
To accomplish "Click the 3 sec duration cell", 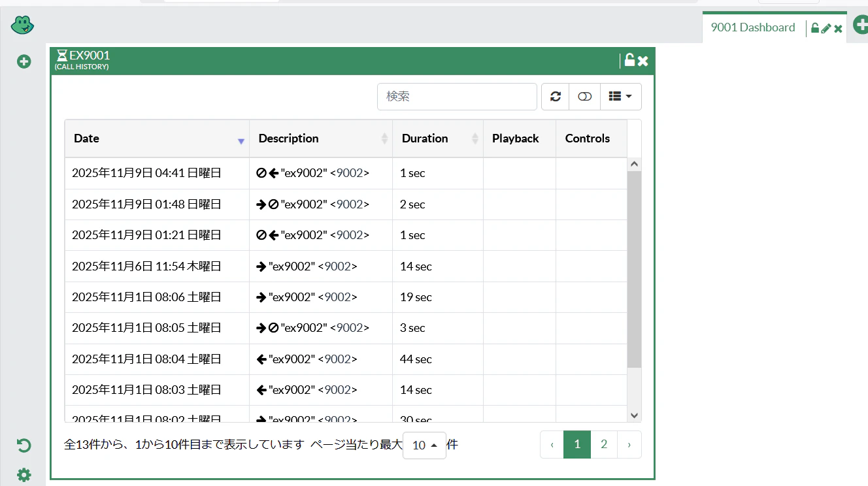I will 438,328.
